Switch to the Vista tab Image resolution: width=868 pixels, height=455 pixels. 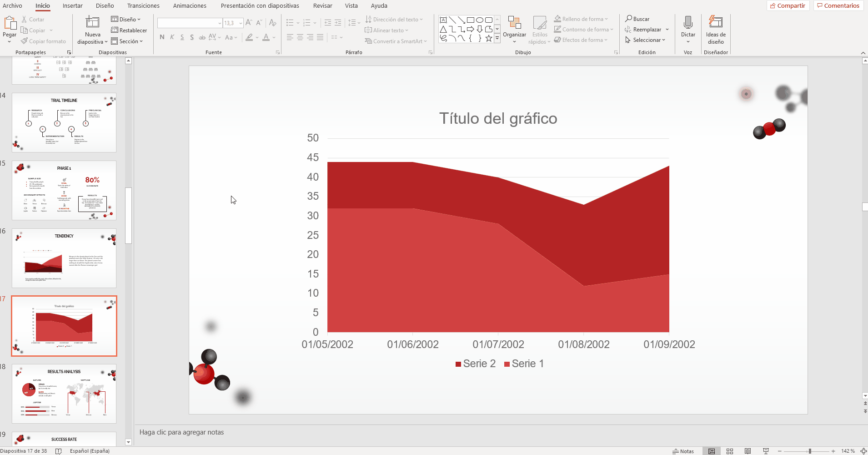(x=351, y=6)
